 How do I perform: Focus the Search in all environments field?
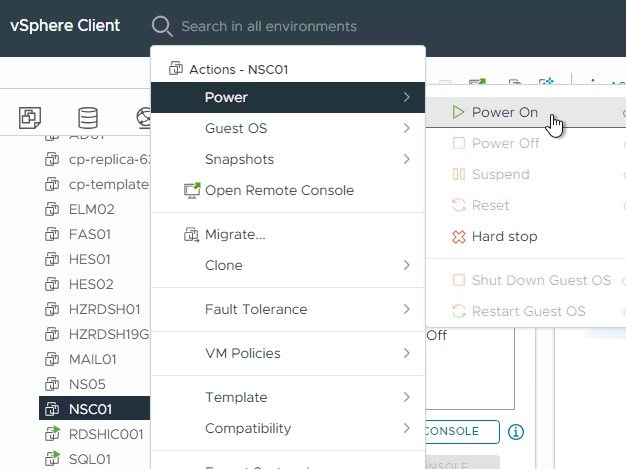pyautogui.click(x=269, y=26)
